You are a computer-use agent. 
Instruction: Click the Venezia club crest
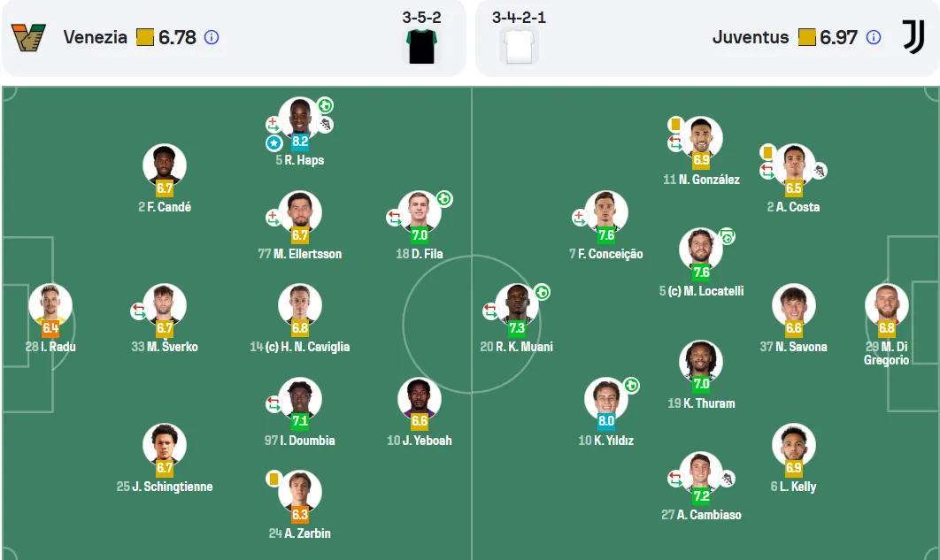click(x=28, y=37)
